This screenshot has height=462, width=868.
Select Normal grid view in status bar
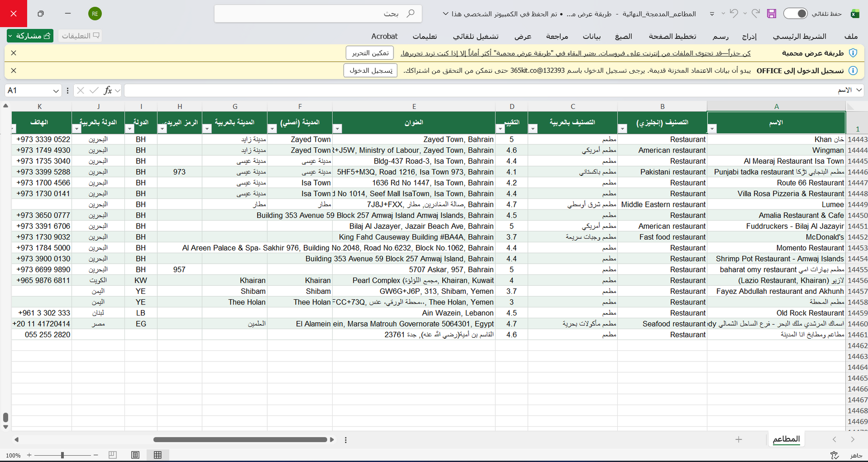(158, 455)
